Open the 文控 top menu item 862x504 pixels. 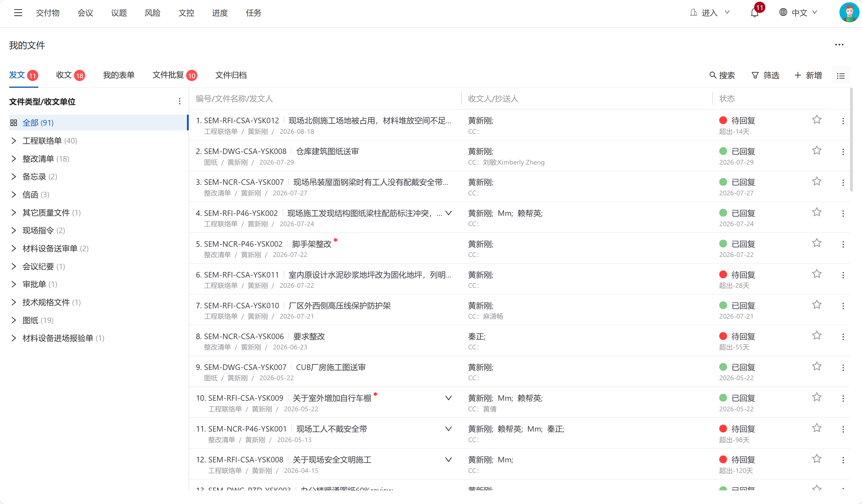click(186, 13)
